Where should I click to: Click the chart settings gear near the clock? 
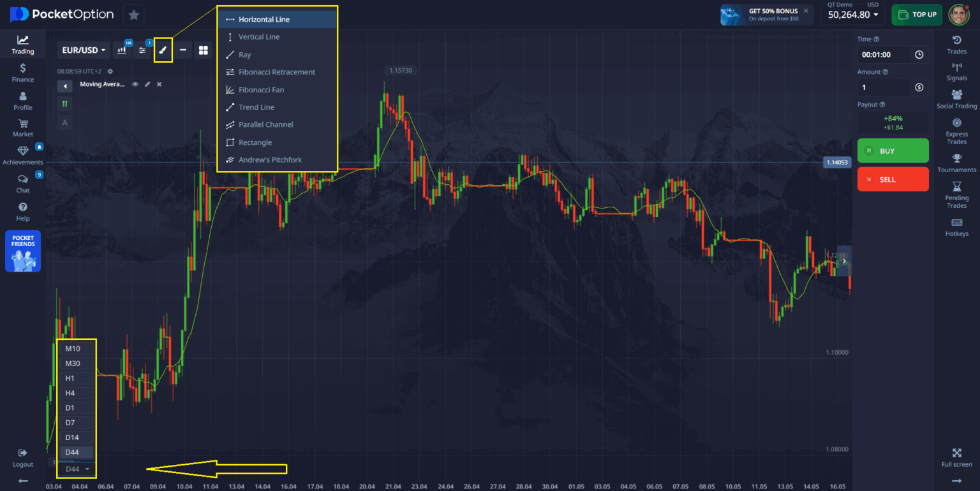tap(110, 71)
